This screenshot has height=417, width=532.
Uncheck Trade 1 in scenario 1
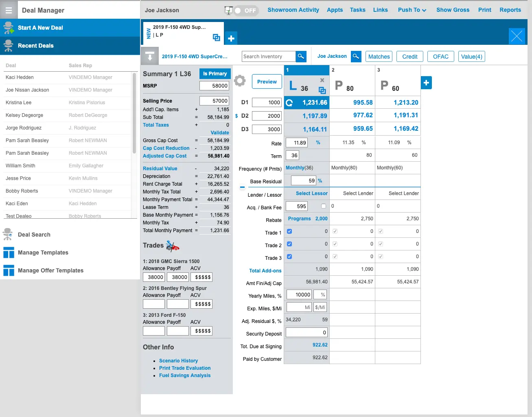(289, 231)
